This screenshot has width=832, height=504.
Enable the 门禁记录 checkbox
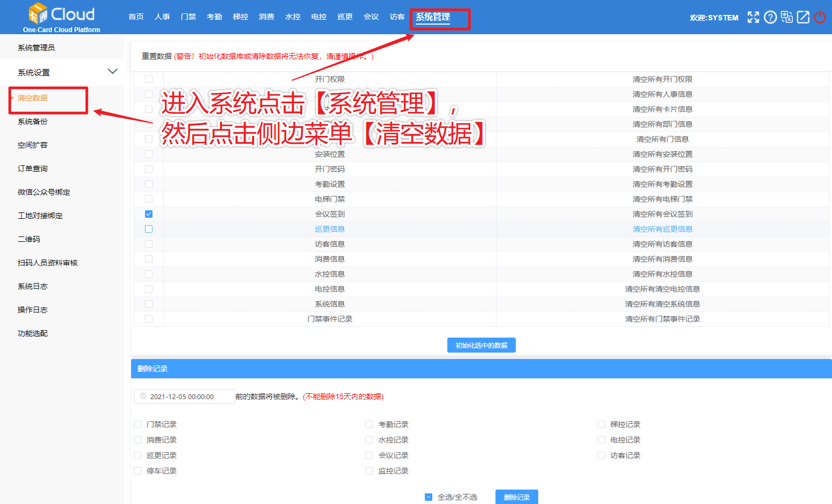[x=138, y=424]
